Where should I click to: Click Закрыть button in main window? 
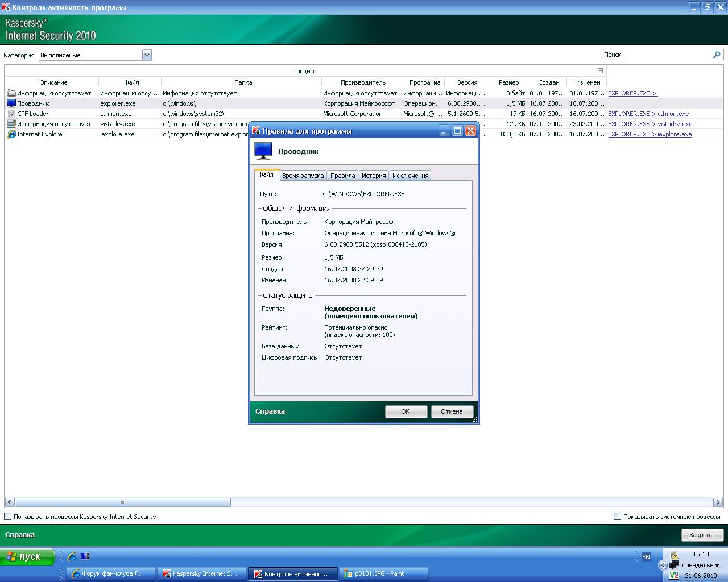[x=701, y=535]
